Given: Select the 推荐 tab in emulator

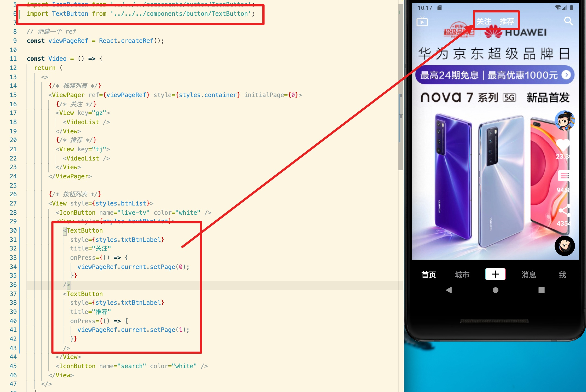Looking at the screenshot, I should [x=507, y=21].
